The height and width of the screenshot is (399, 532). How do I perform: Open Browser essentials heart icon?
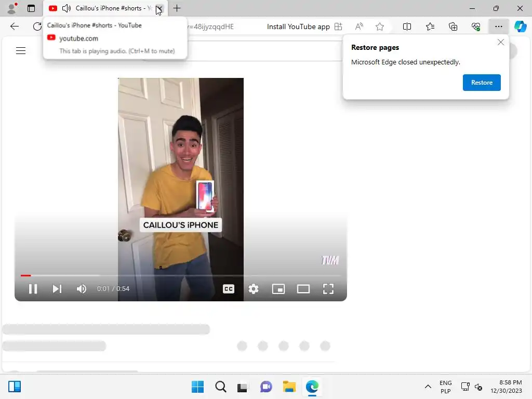point(476,26)
